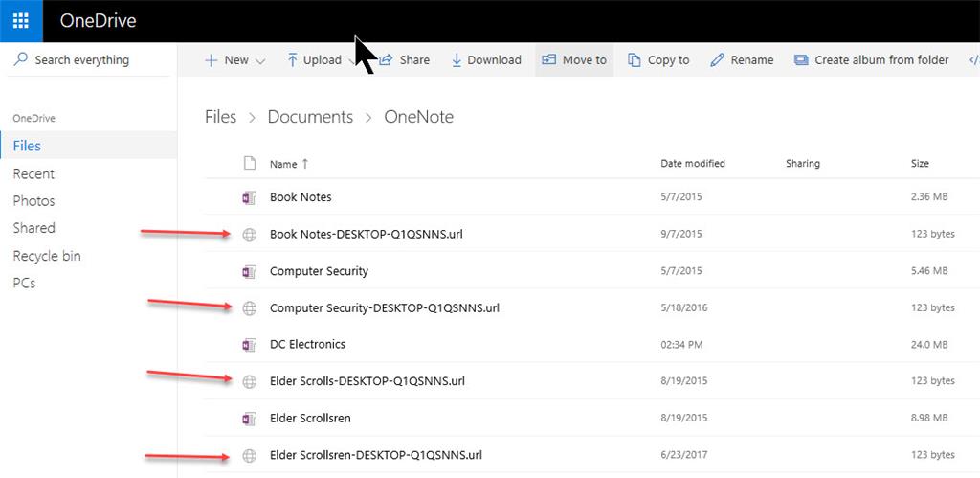Viewport: 980px width, 478px height.
Task: Click the Create album icon
Action: click(801, 60)
